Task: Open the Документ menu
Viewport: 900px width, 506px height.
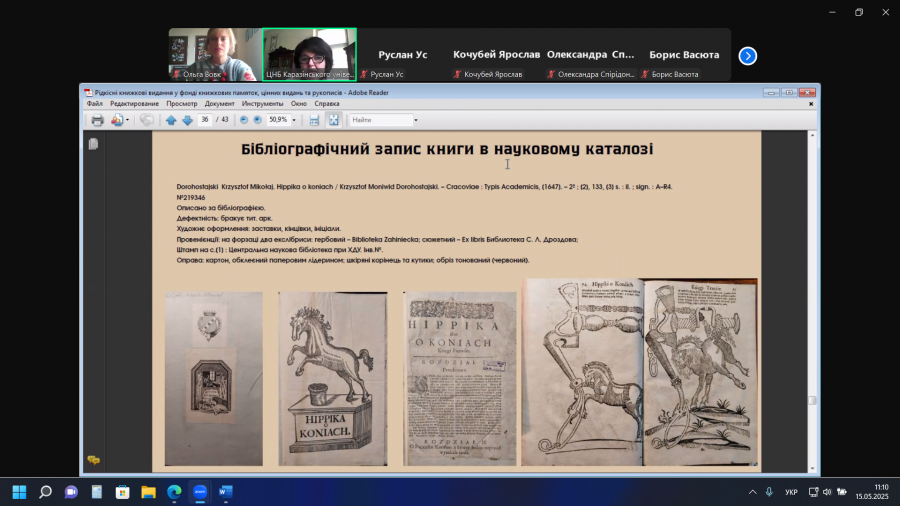Action: (x=220, y=104)
